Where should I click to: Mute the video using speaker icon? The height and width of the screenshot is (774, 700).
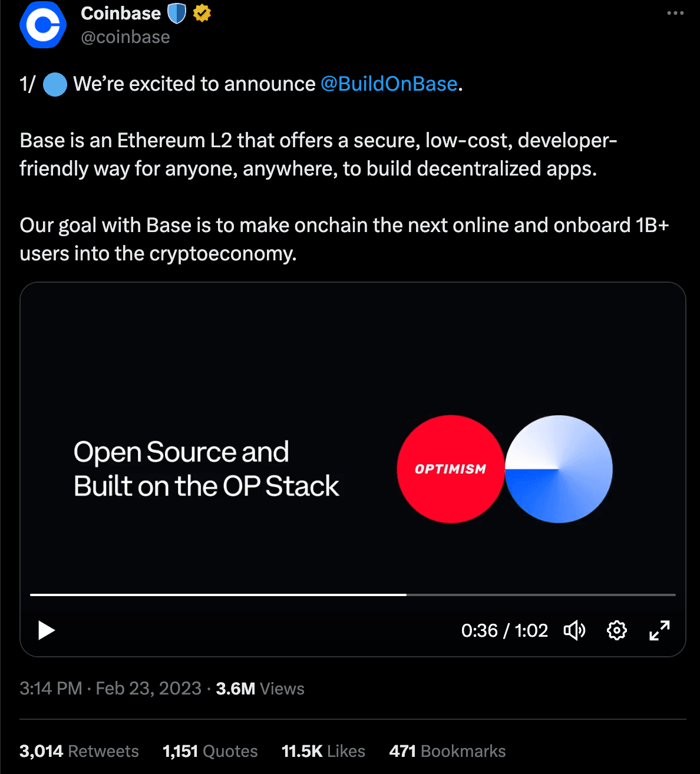[x=574, y=630]
